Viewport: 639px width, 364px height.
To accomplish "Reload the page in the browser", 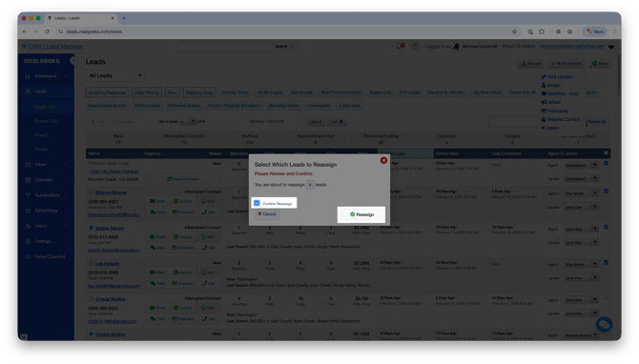I will pyautogui.click(x=48, y=31).
